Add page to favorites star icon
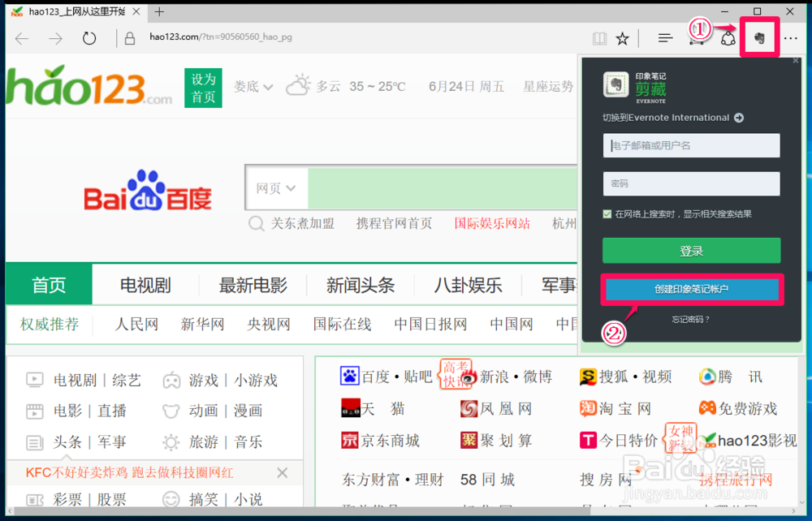Image resolution: width=812 pixels, height=521 pixels. (x=622, y=38)
